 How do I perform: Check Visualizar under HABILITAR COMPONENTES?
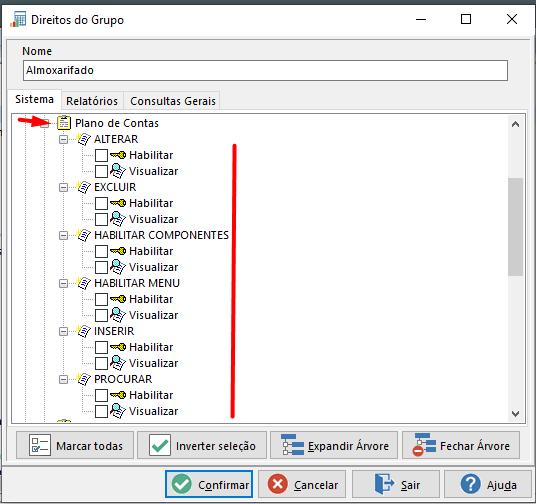tap(102, 267)
